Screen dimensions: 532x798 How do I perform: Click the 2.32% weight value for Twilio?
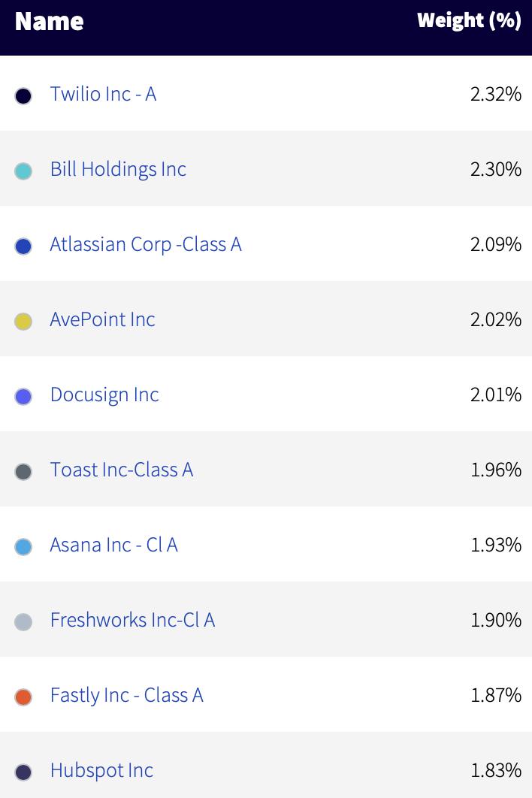495,94
